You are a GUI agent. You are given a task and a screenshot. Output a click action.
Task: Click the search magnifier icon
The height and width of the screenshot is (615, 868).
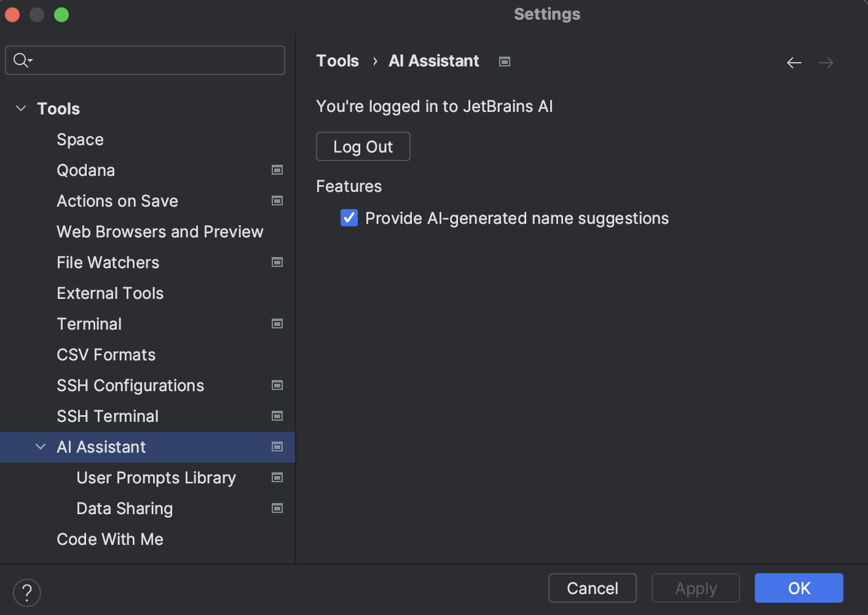pos(20,60)
